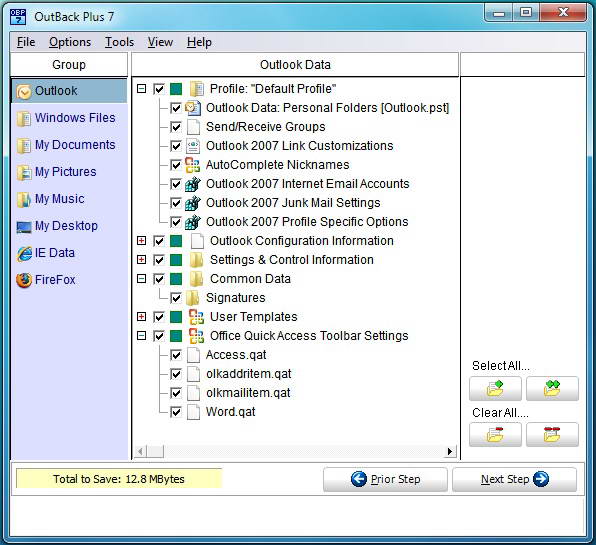
Task: Expand Settings & Control Information node
Action: tap(141, 260)
